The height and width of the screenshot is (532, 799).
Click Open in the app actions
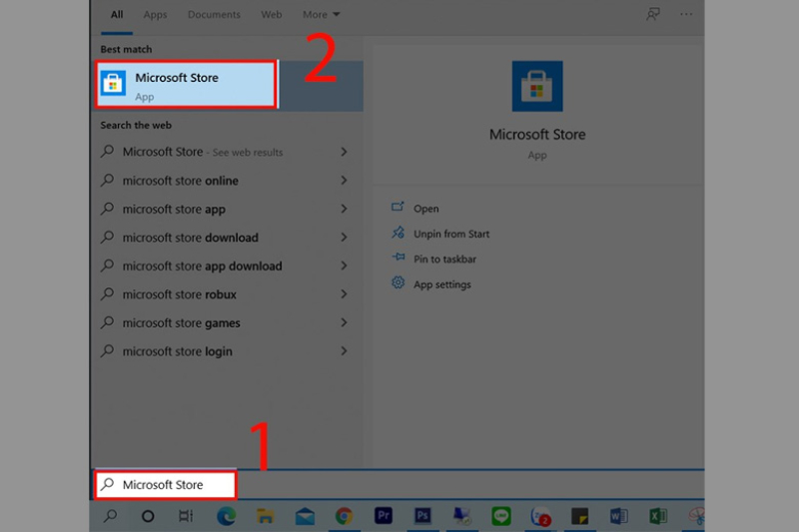pos(426,209)
